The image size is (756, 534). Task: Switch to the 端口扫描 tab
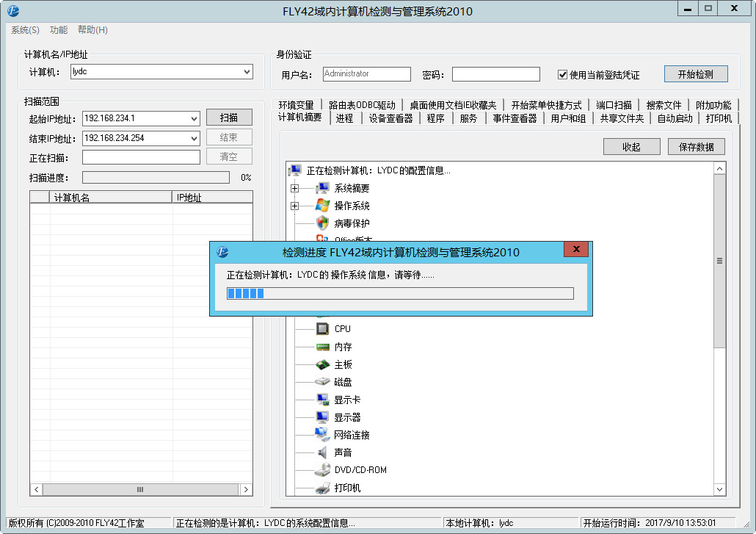pos(614,105)
